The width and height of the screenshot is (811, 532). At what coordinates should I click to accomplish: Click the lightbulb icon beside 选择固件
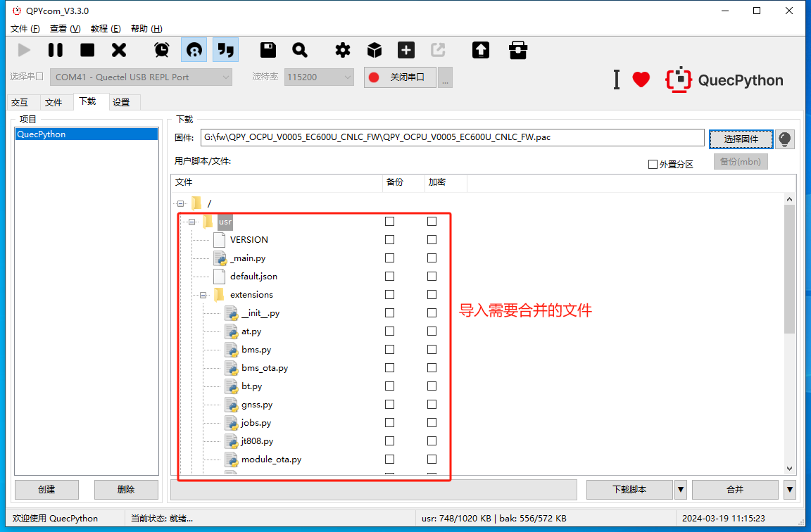[785, 139]
